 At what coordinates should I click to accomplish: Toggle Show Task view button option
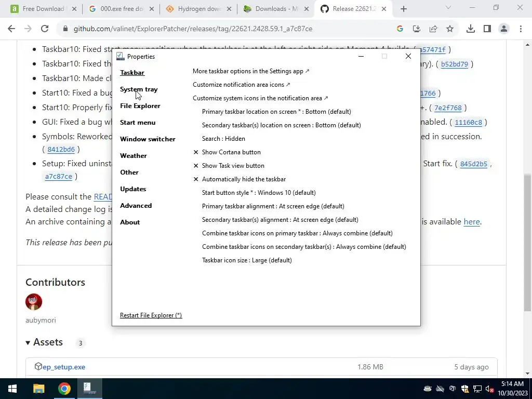pyautogui.click(x=229, y=166)
